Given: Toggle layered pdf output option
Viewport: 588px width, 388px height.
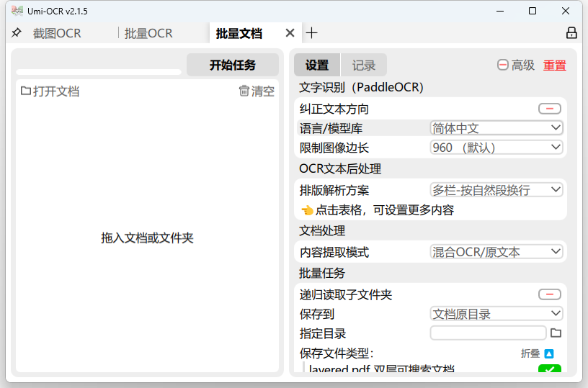Looking at the screenshot, I should [x=549, y=368].
